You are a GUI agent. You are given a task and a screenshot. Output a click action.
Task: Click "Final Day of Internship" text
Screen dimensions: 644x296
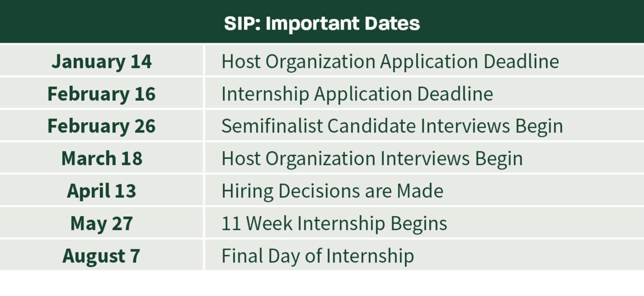click(x=317, y=256)
